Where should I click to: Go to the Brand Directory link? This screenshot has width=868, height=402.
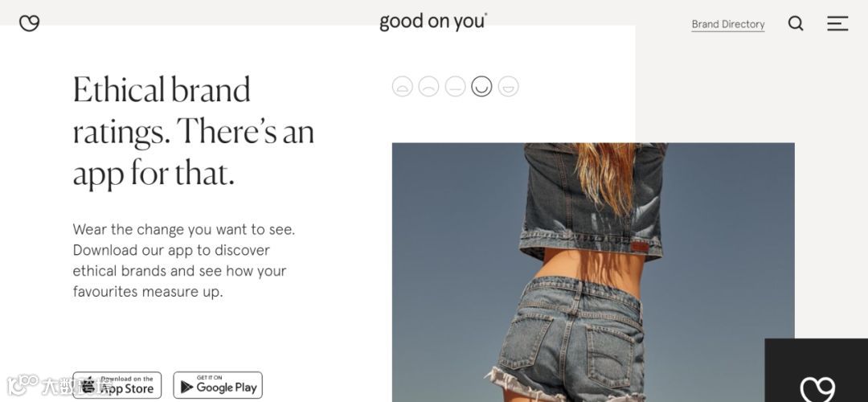coord(728,24)
